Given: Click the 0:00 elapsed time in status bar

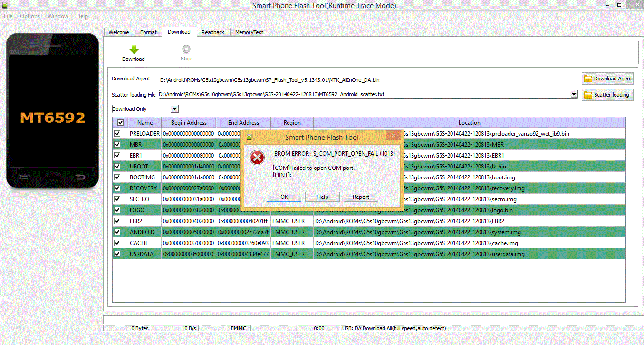Looking at the screenshot, I should point(319,328).
